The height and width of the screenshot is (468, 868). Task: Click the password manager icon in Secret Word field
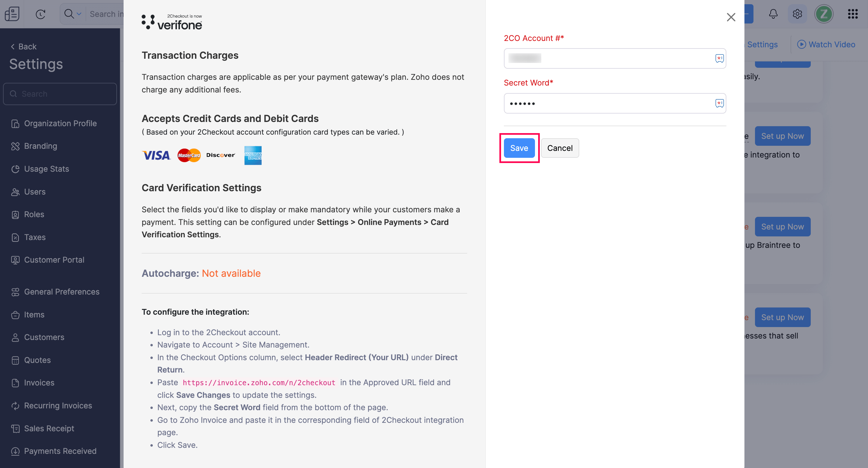(719, 103)
